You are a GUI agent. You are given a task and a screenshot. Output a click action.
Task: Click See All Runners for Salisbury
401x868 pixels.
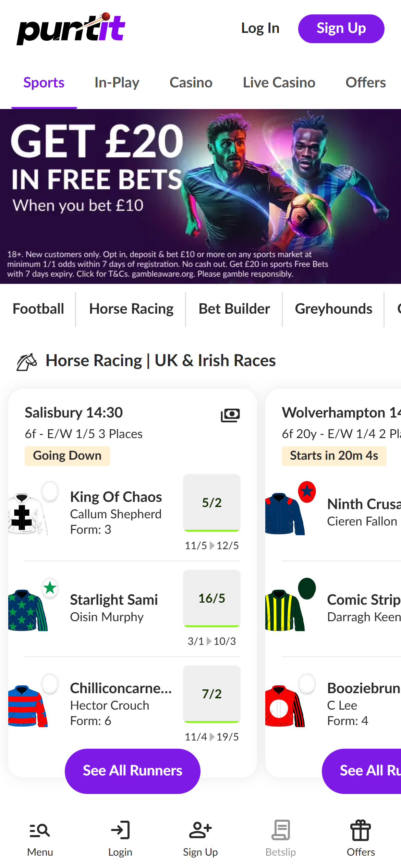point(132,771)
